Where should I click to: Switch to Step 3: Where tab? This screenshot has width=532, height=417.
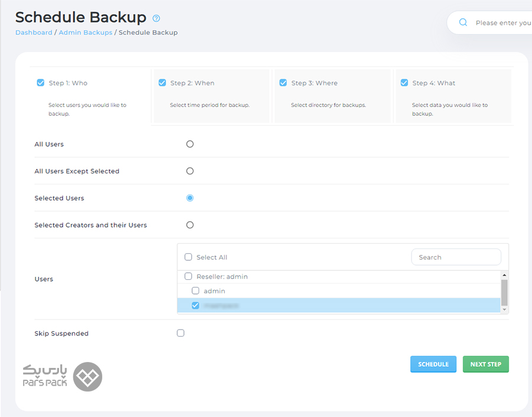(332, 96)
